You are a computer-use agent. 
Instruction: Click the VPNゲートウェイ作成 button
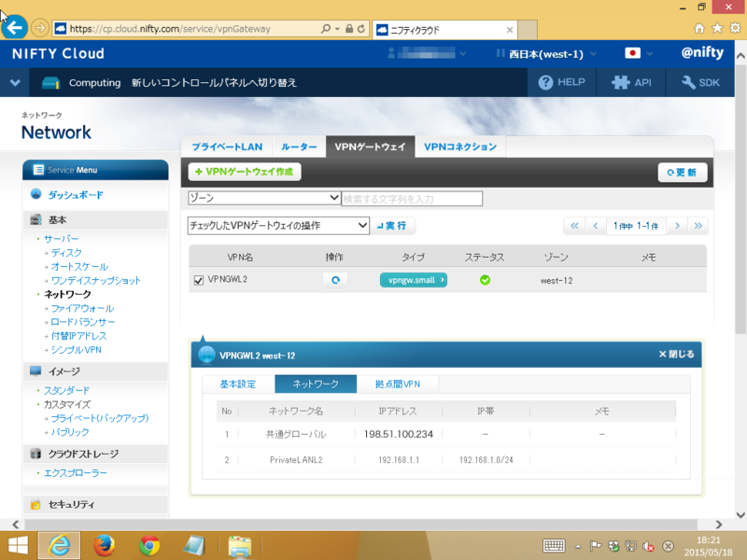(245, 173)
